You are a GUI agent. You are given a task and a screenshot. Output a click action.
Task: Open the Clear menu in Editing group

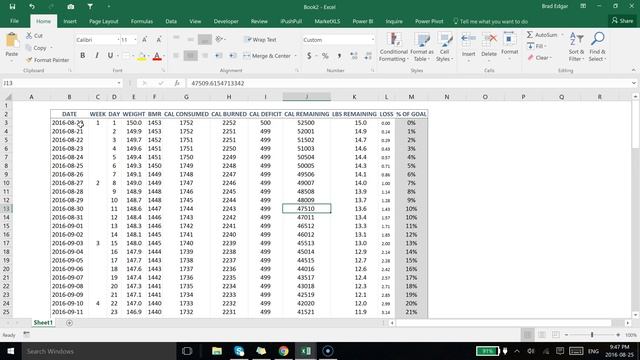(x=540, y=58)
